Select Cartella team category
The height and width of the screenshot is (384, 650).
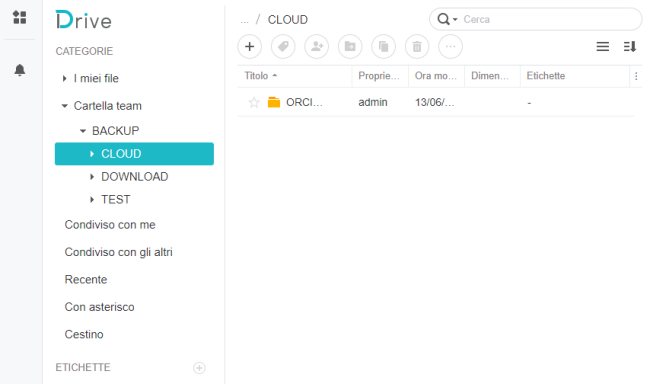[x=108, y=106]
